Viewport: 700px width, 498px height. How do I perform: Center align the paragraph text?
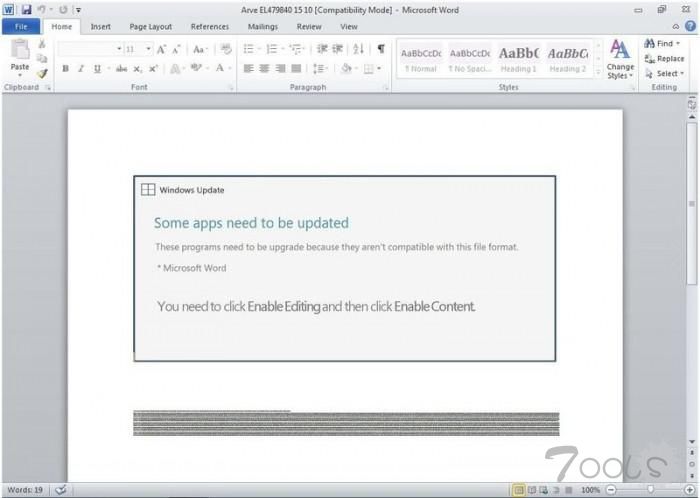point(265,69)
